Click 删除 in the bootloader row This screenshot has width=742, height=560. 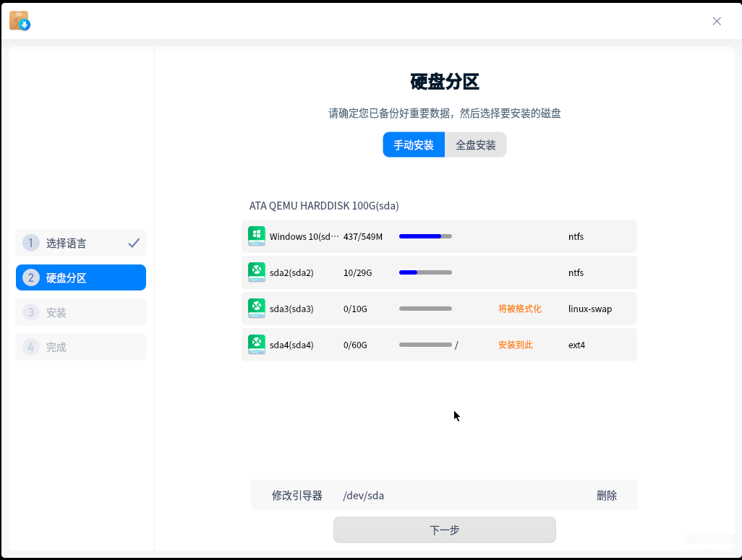[606, 496]
